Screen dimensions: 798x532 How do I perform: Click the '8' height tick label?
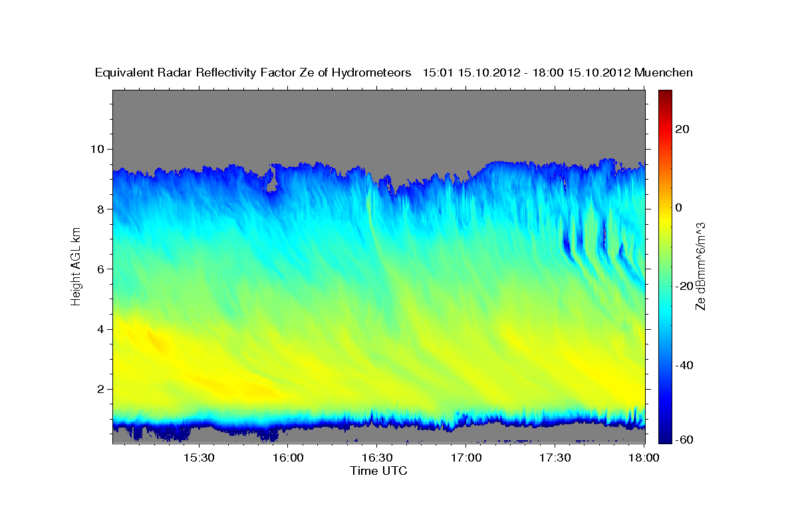[x=101, y=209]
